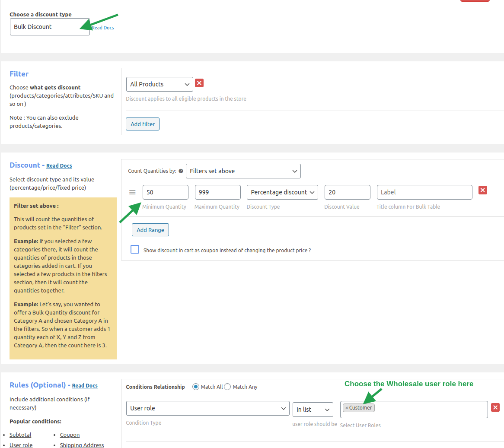
Task: Click the Minimum Quantity input field
Action: (165, 192)
